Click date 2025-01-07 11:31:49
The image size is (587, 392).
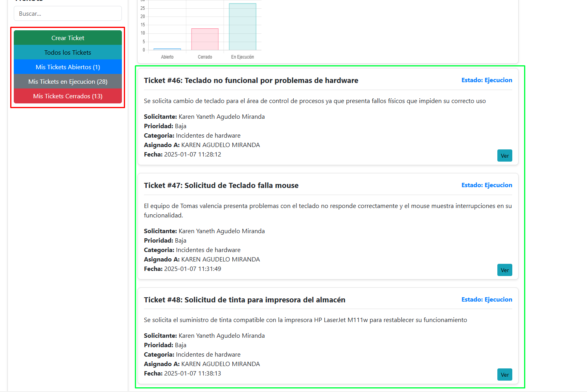[x=193, y=269]
